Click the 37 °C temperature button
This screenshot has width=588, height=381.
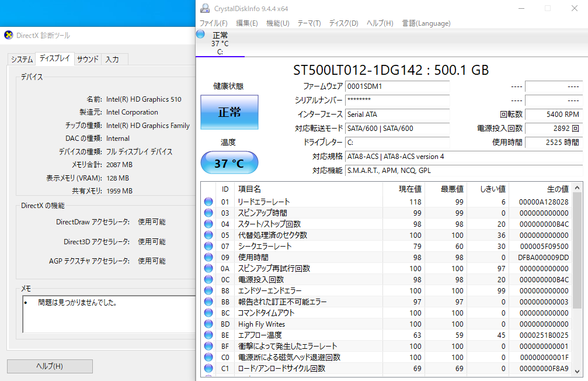pos(229,163)
